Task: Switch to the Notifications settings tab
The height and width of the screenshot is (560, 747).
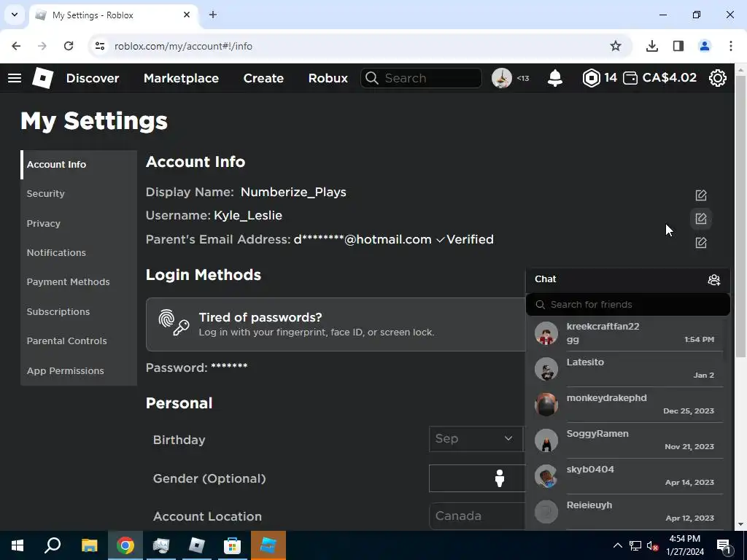Action: click(x=79, y=253)
